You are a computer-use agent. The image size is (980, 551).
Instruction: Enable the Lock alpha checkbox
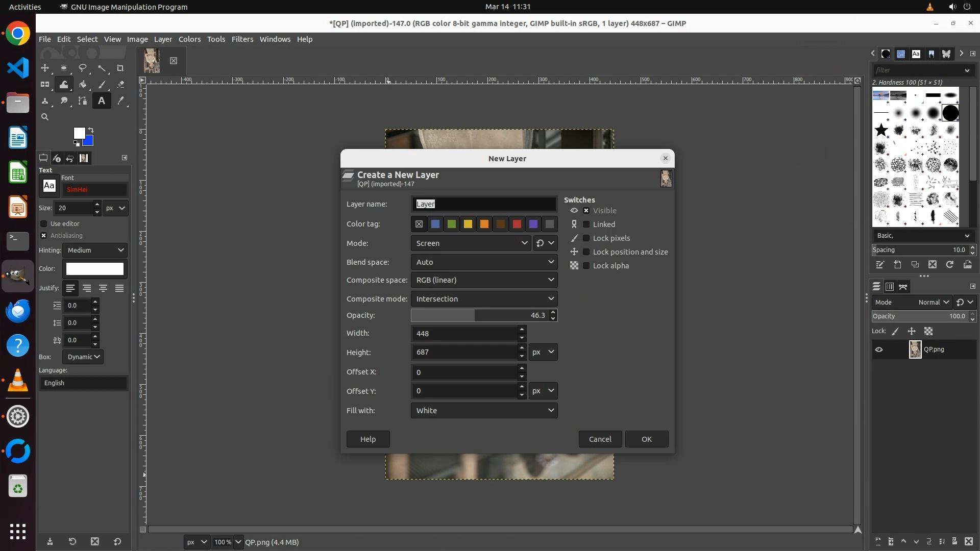click(x=586, y=266)
